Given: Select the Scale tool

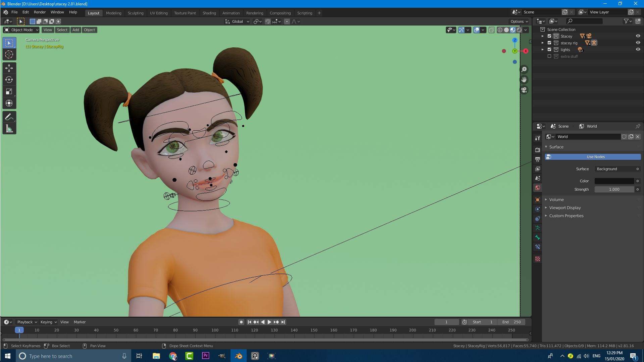Looking at the screenshot, I should pos(9,91).
